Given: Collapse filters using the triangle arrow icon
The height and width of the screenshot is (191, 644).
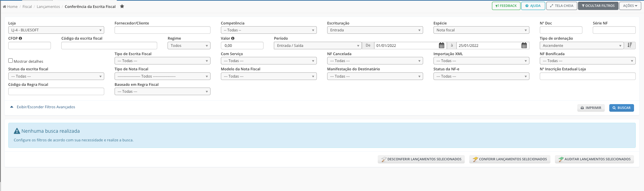Looking at the screenshot, I should click(12, 107).
